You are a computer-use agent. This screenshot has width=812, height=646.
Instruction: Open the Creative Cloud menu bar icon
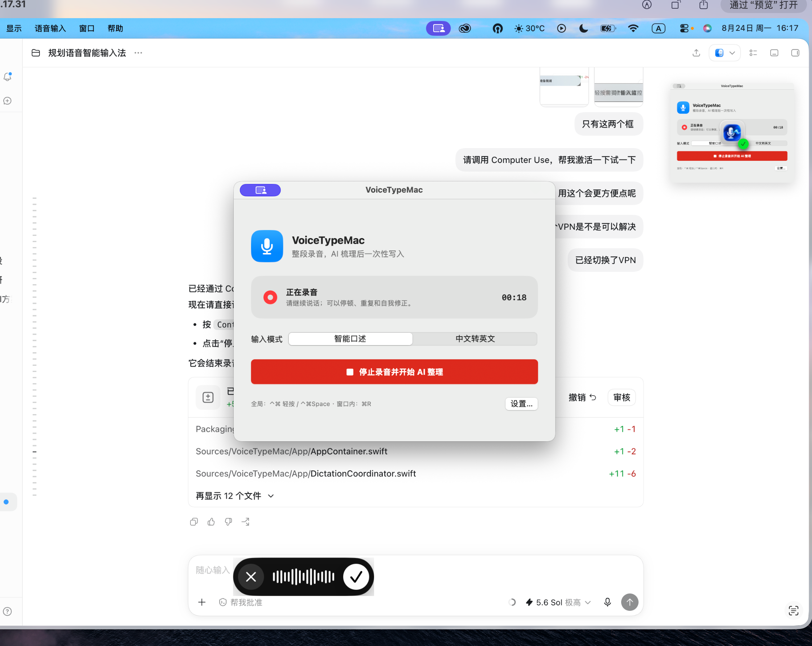click(x=465, y=28)
